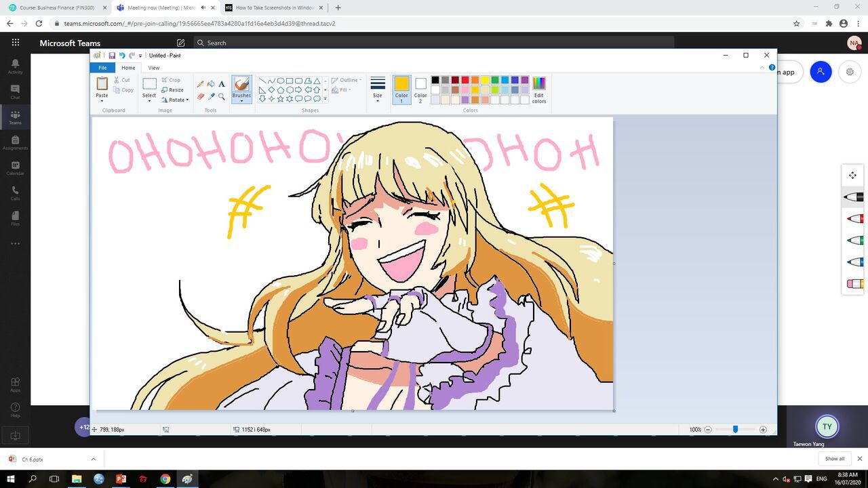Open Files in Teams sidebar
The height and width of the screenshot is (488, 868).
tap(15, 218)
